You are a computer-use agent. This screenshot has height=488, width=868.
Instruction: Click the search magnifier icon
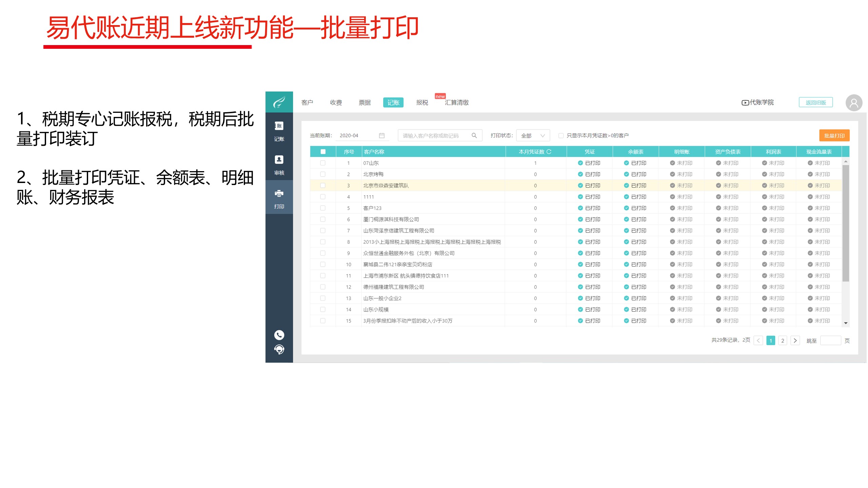[474, 136]
